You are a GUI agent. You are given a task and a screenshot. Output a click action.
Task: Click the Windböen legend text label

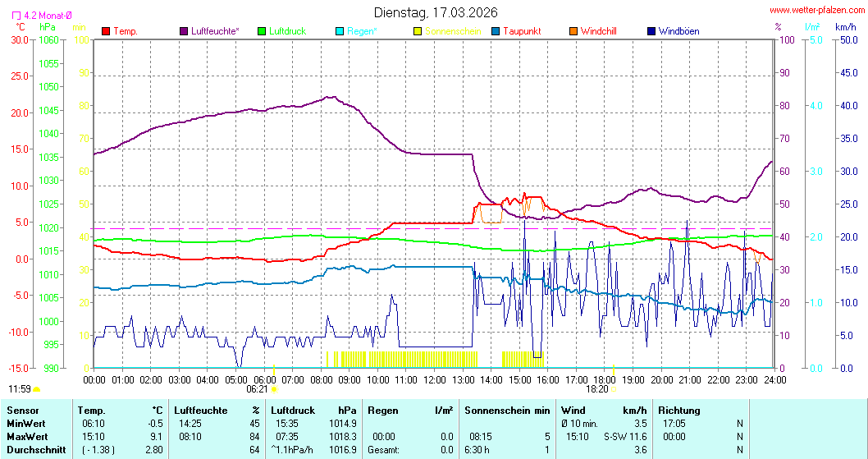click(678, 31)
